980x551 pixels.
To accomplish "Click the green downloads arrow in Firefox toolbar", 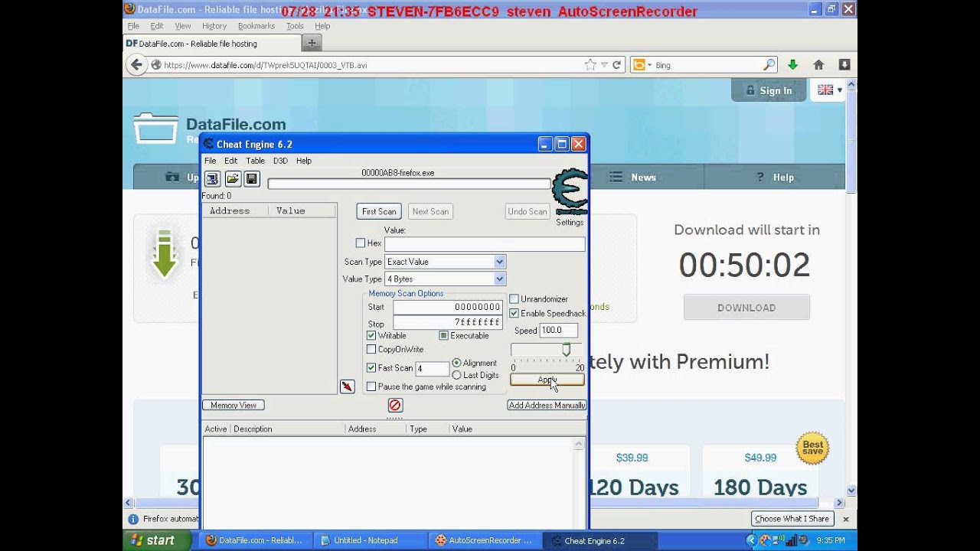I will 792,65.
